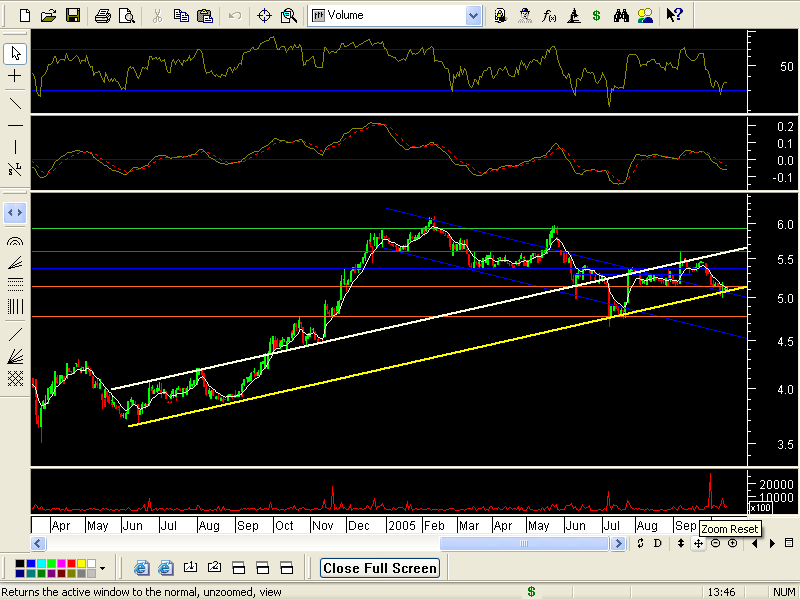Select the crosshair cursor tool in the left toolbar
The height and width of the screenshot is (600, 800).
tap(15, 77)
